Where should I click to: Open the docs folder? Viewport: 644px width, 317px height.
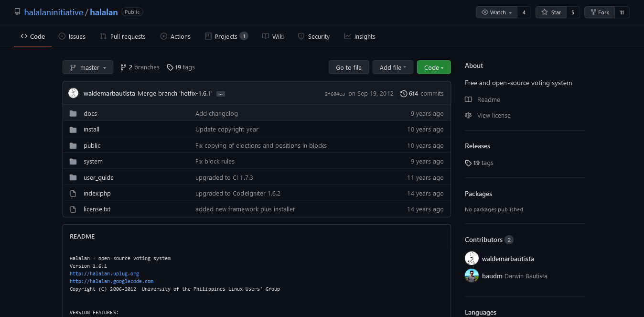(x=90, y=113)
